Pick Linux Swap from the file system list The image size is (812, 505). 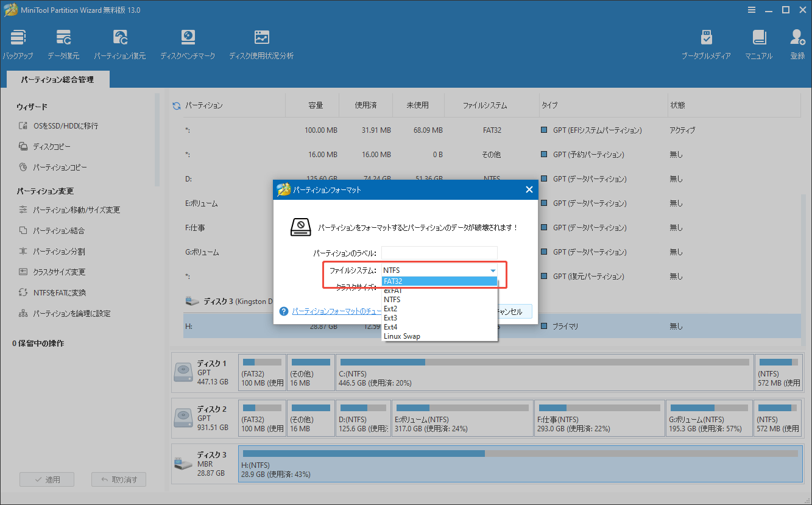pyautogui.click(x=440, y=336)
